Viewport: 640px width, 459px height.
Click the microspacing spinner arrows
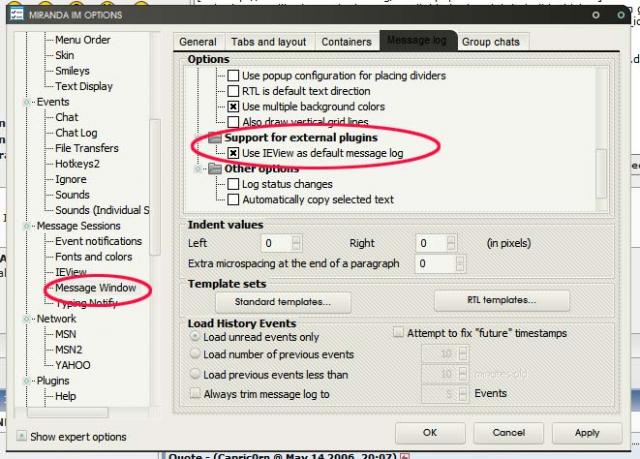tap(460, 264)
